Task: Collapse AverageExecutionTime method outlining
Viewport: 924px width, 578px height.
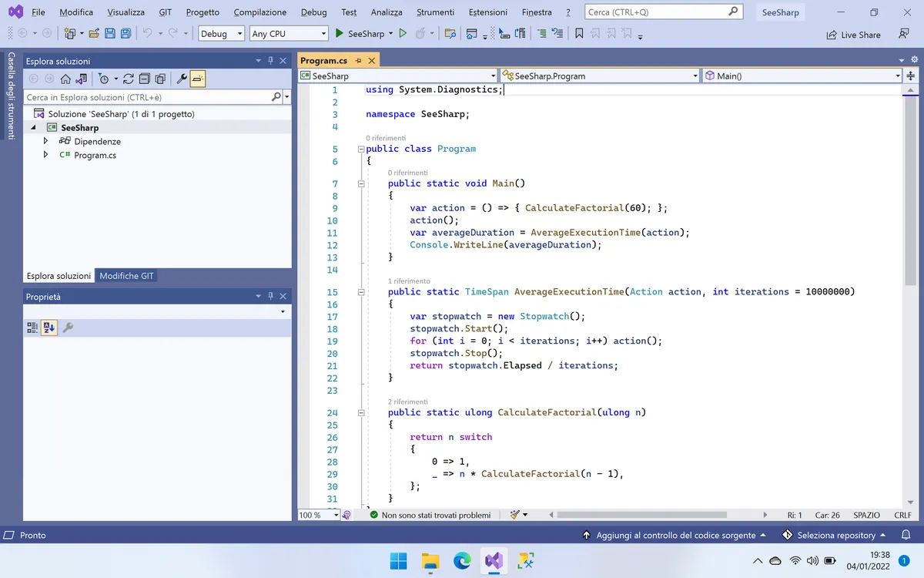Action: point(360,292)
